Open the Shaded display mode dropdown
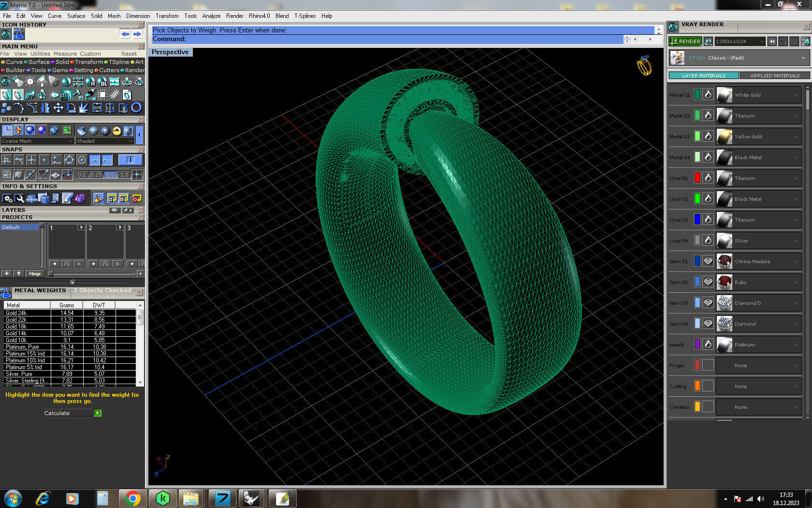This screenshot has width=812, height=508. 104,141
